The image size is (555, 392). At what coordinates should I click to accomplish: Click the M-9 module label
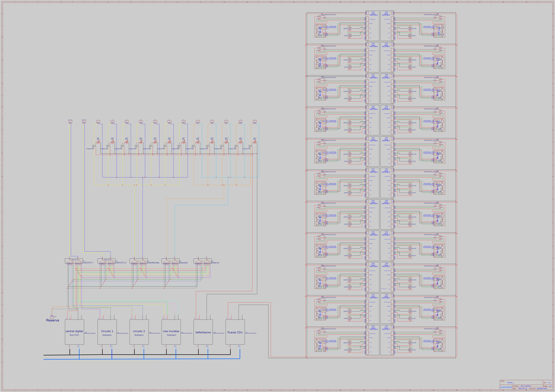[320, 94]
